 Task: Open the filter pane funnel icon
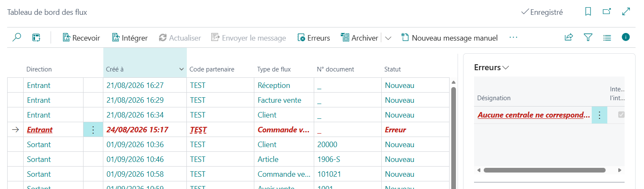pos(588,38)
